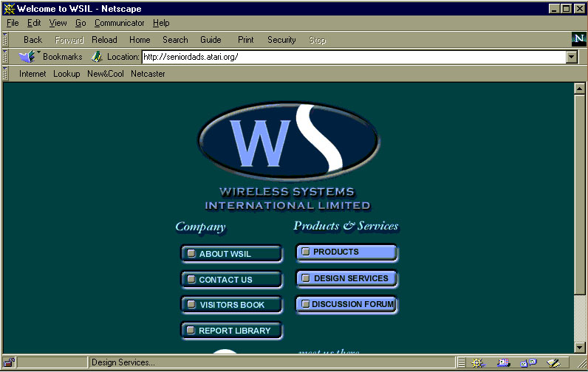Open Discussions from the component bar
Viewport: 588px width, 372px height.
tap(528, 362)
